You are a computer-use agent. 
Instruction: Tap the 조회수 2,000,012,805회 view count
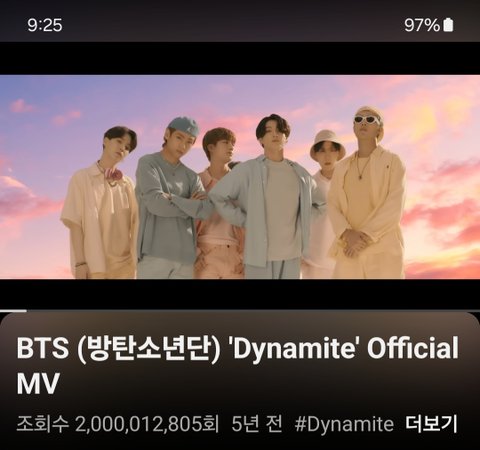pos(118,424)
